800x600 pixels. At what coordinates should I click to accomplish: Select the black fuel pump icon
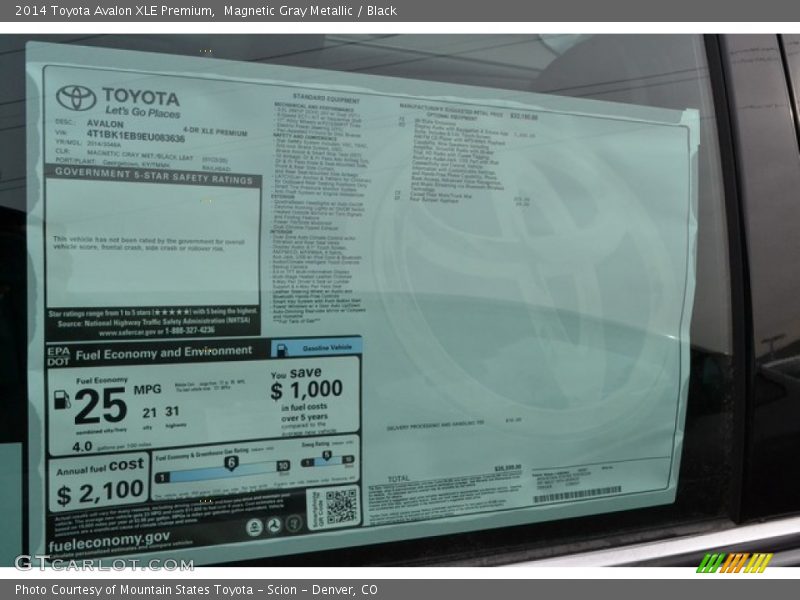point(62,402)
